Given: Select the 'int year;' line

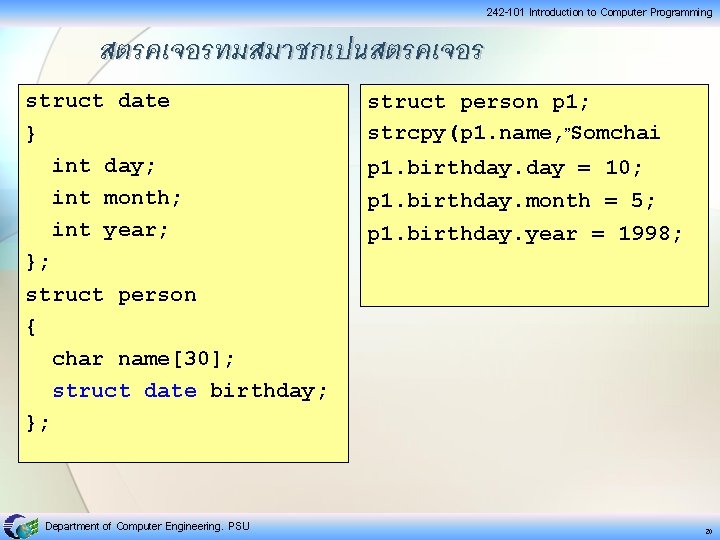Looking at the screenshot, I should click(110, 231).
